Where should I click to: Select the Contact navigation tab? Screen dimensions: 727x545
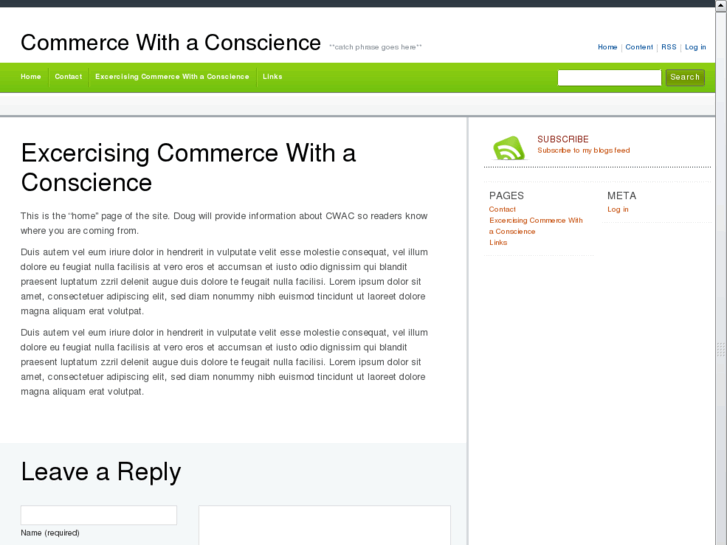(68, 77)
